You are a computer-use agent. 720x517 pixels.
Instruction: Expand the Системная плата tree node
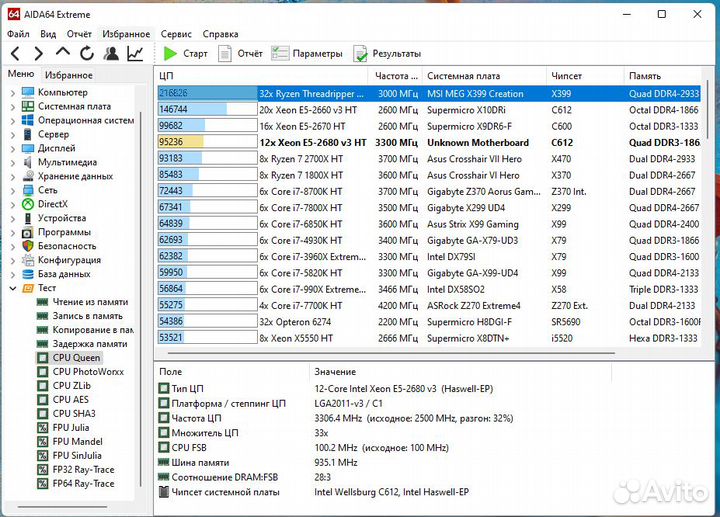pyautogui.click(x=12, y=107)
